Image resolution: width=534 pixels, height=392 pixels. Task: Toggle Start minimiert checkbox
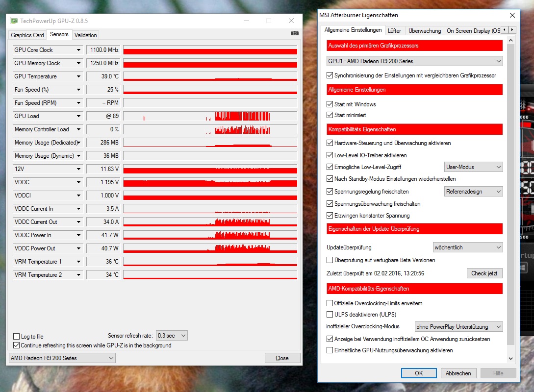[x=330, y=115]
